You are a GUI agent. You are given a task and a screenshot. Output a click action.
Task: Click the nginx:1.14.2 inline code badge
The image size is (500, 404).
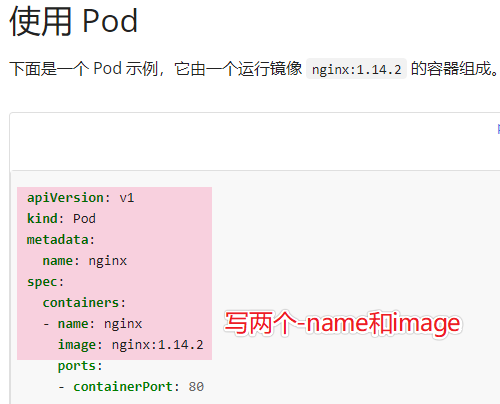[356, 69]
